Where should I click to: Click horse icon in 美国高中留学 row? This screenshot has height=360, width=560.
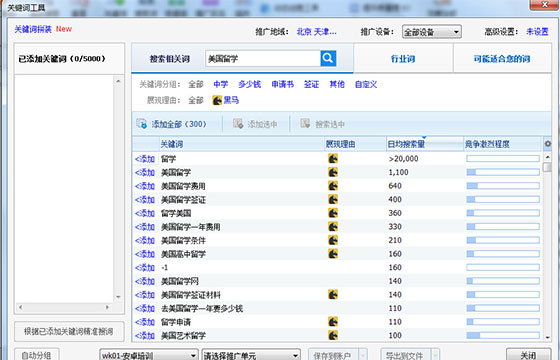coord(333,254)
